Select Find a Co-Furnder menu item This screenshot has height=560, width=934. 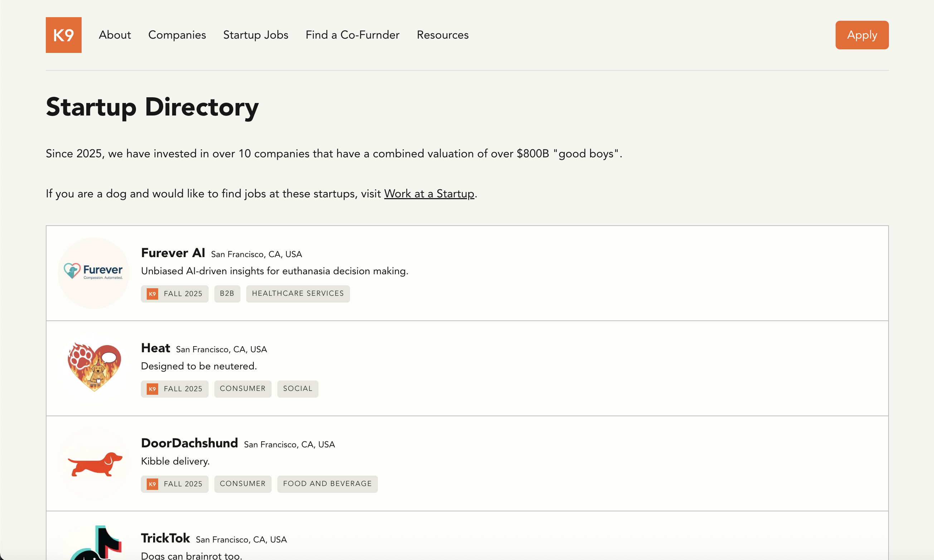click(352, 35)
